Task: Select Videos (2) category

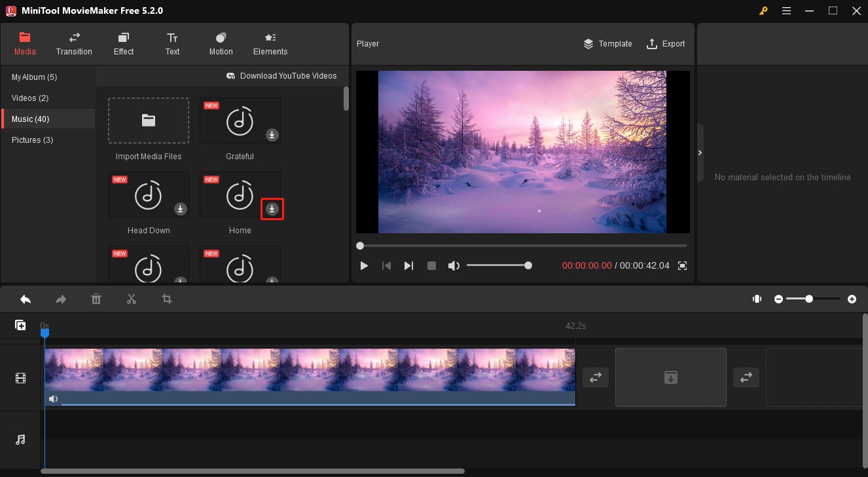Action: 48,98
